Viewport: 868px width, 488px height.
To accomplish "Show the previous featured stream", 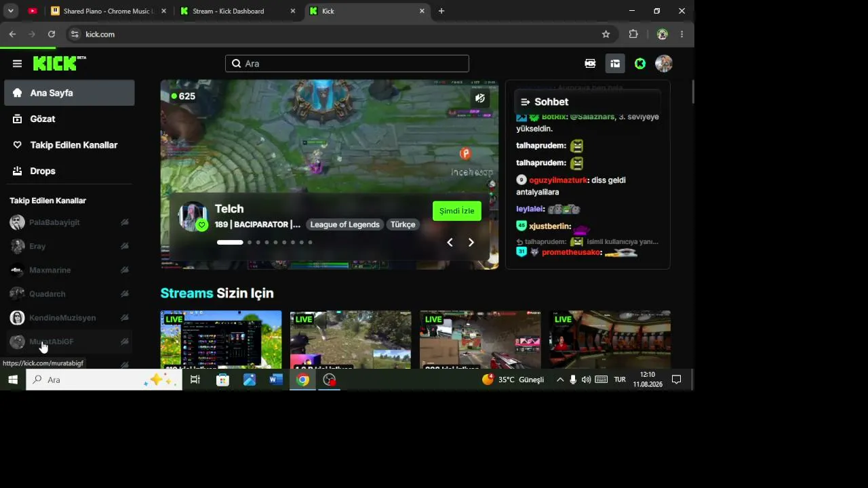I will (x=450, y=242).
